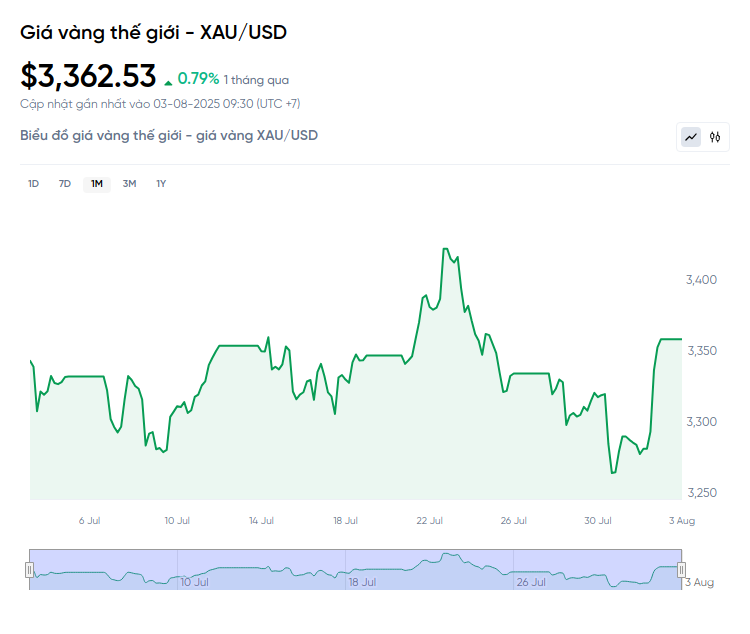Click the green up-arrow change indicator

point(168,81)
